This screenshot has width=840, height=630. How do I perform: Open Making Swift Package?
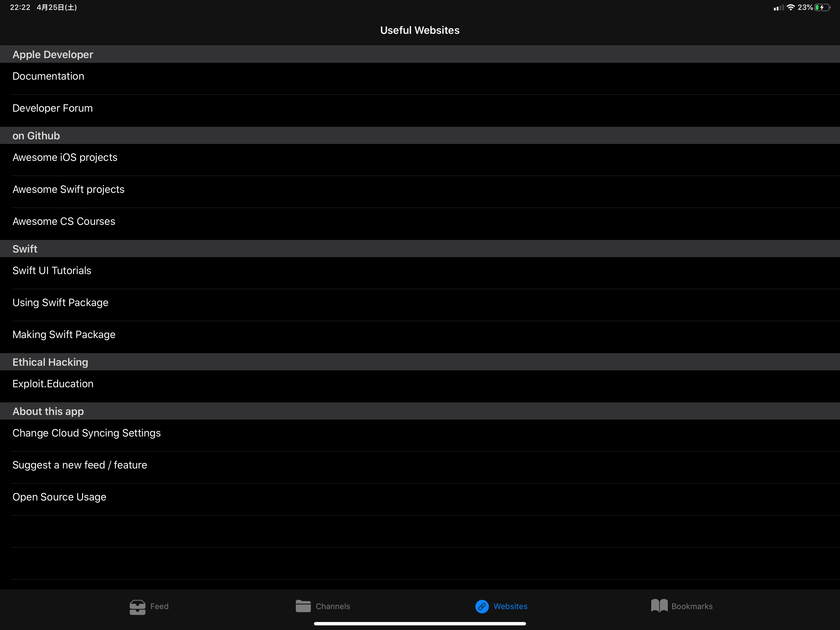click(420, 337)
